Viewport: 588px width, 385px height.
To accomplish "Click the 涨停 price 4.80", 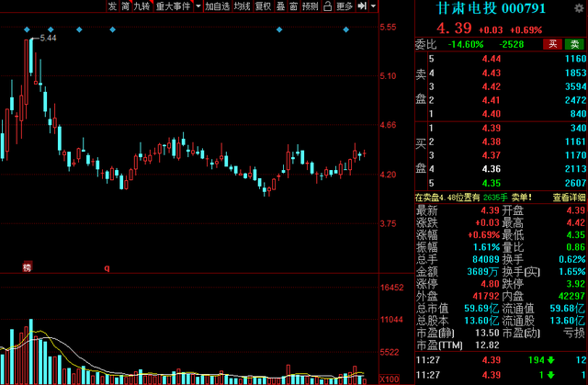I will [x=490, y=284].
